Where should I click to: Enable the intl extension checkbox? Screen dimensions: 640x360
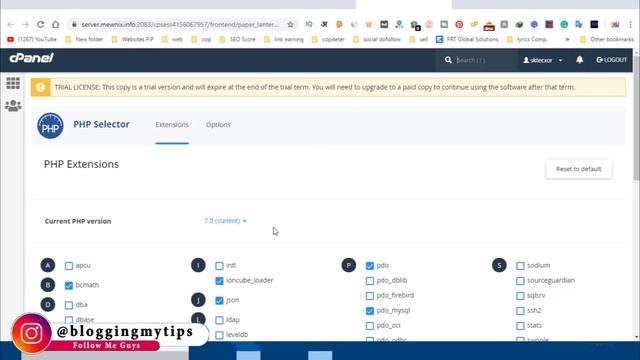point(219,266)
